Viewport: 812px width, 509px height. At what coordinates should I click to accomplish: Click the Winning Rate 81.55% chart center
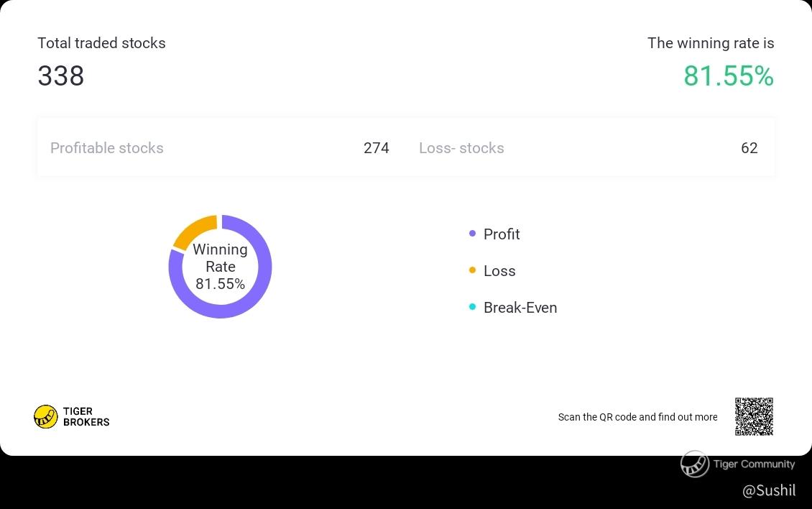click(x=220, y=267)
